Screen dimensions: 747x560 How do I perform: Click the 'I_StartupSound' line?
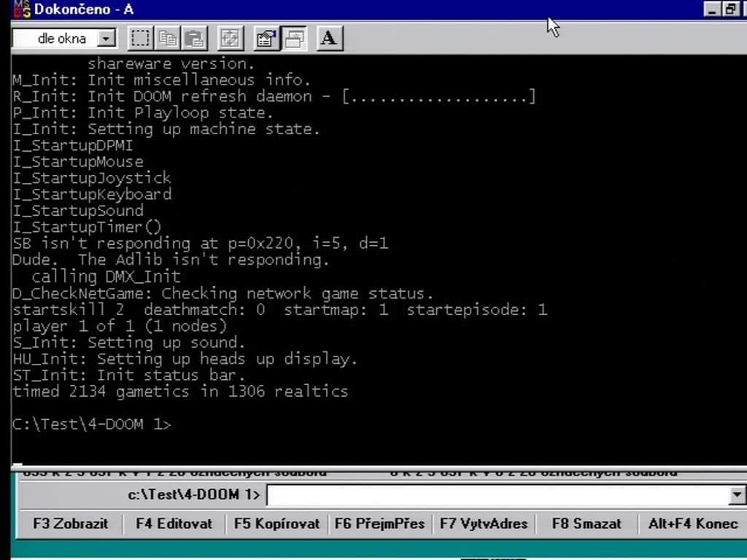coord(77,211)
